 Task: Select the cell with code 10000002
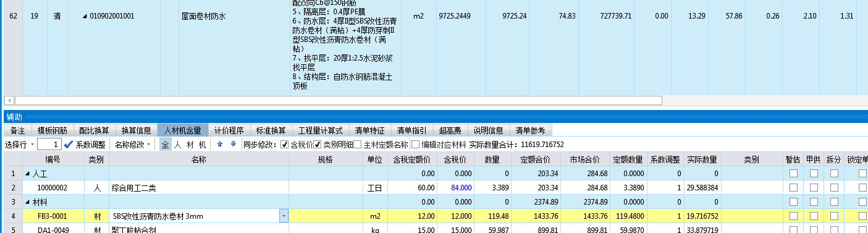[53, 187]
